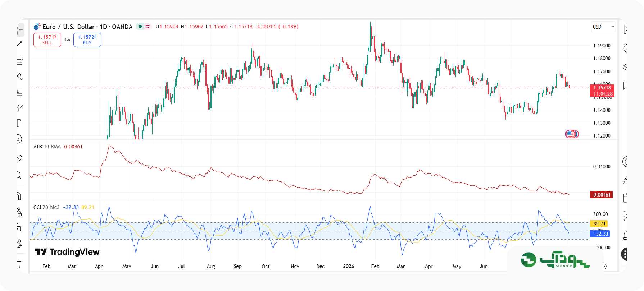This screenshot has width=644, height=291.
Task: Click the red 0.00461 ATR value label
Action: pos(602,195)
